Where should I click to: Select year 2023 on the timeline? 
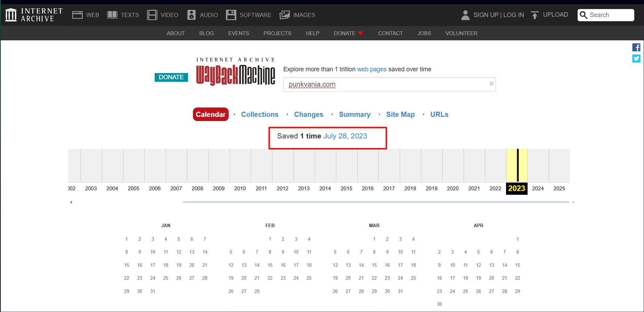[x=517, y=189]
